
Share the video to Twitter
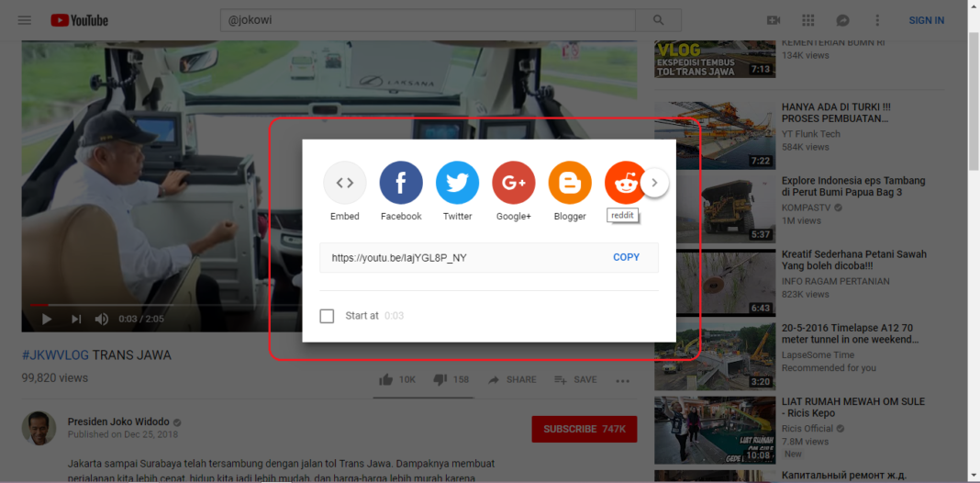[458, 191]
